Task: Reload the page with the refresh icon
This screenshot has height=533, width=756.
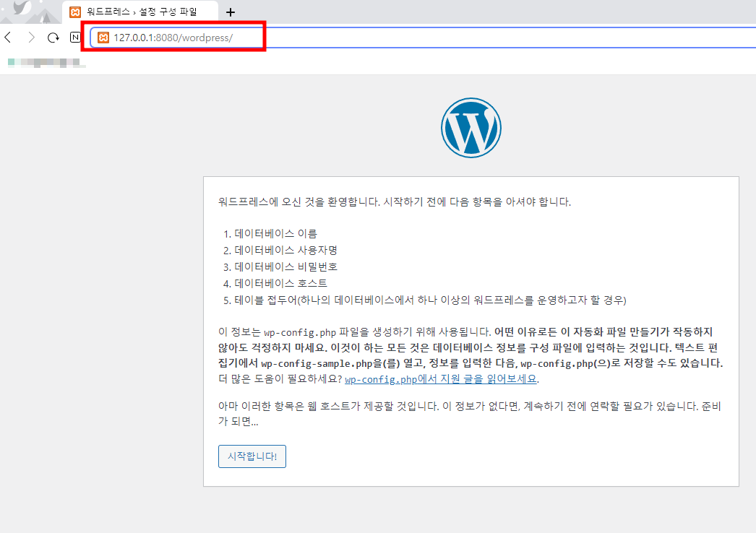Action: [x=53, y=37]
